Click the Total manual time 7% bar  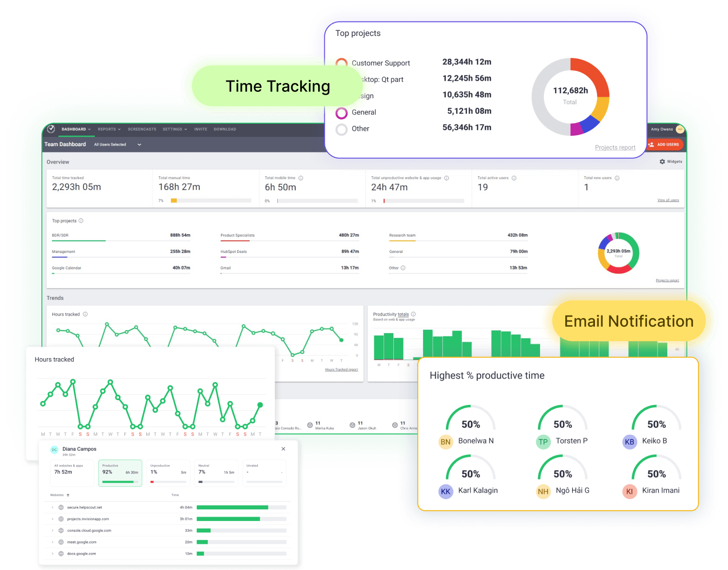(x=211, y=201)
